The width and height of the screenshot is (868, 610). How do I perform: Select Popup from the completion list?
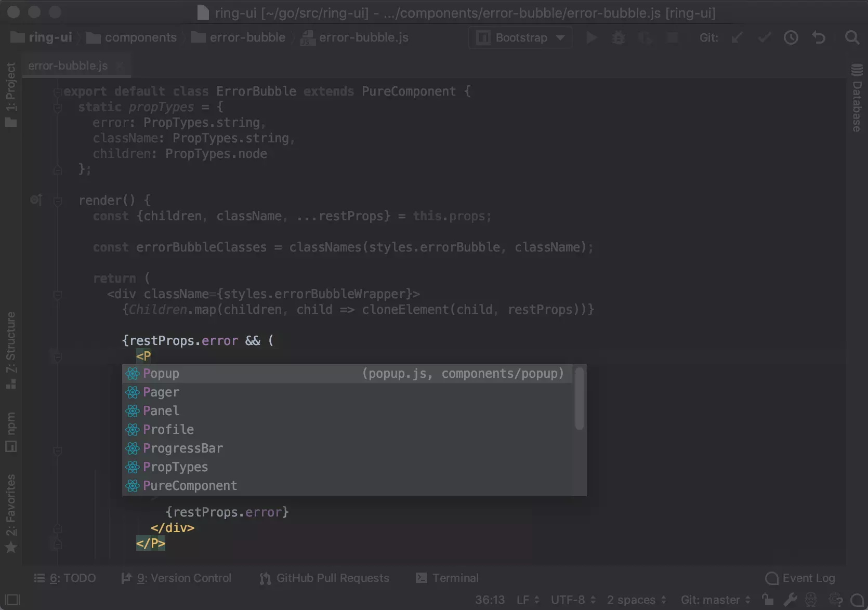click(161, 374)
